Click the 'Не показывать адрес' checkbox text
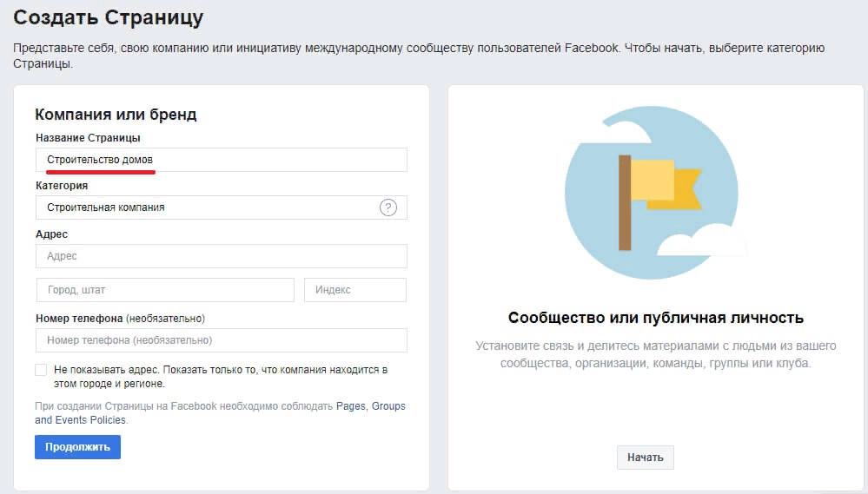 tap(221, 377)
